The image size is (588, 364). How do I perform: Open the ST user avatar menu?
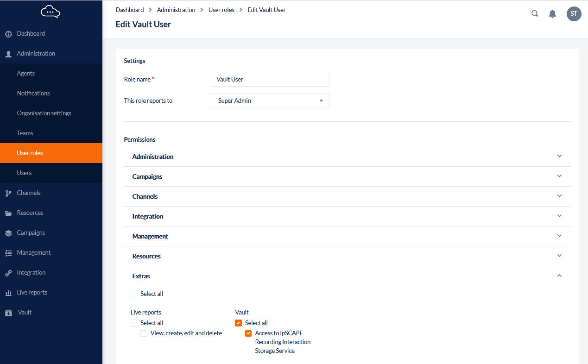(x=574, y=14)
